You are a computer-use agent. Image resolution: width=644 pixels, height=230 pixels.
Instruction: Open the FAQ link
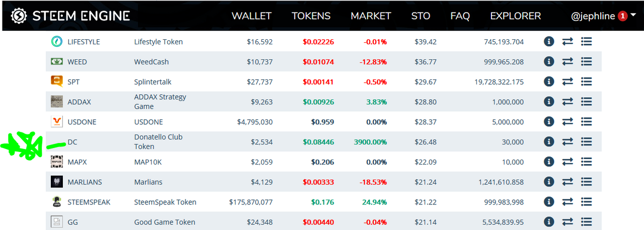460,16
